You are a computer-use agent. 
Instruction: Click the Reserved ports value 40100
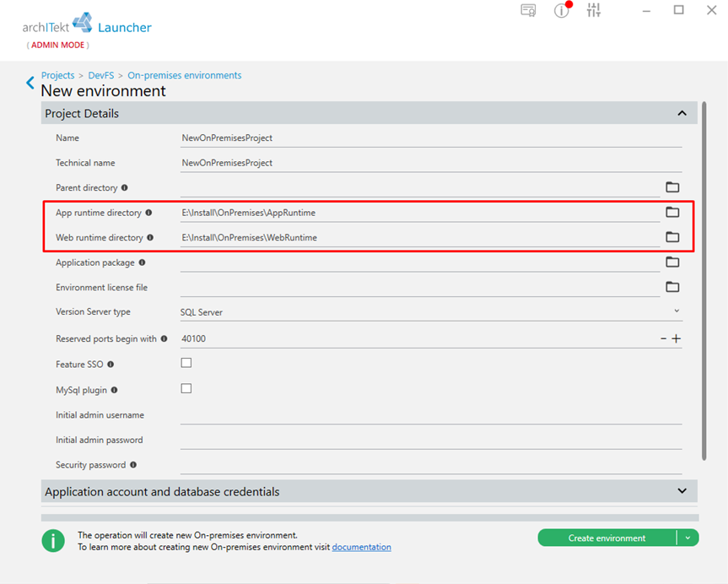point(194,338)
